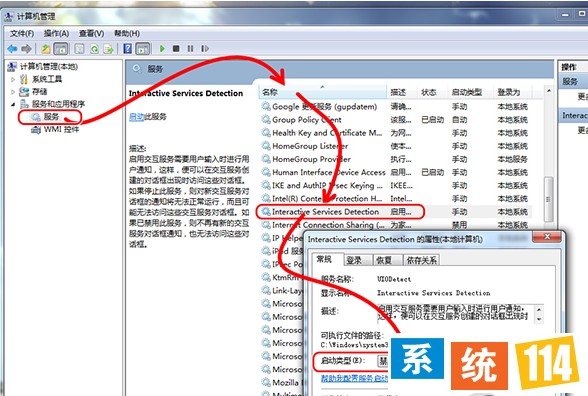The height and width of the screenshot is (396, 588).
Task: Select the Google 更新服务 (gupdatem) row
Action: (396, 106)
